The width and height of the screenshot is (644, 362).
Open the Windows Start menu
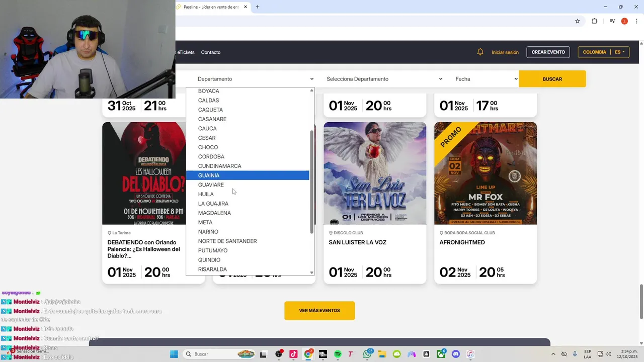(174, 354)
